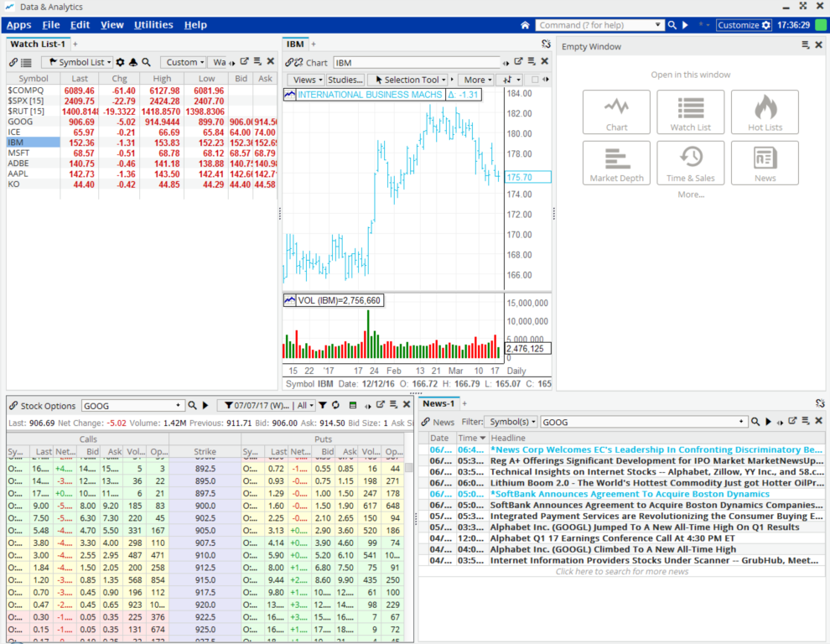Pop out the News window
830x644 pixels.
pos(792,421)
